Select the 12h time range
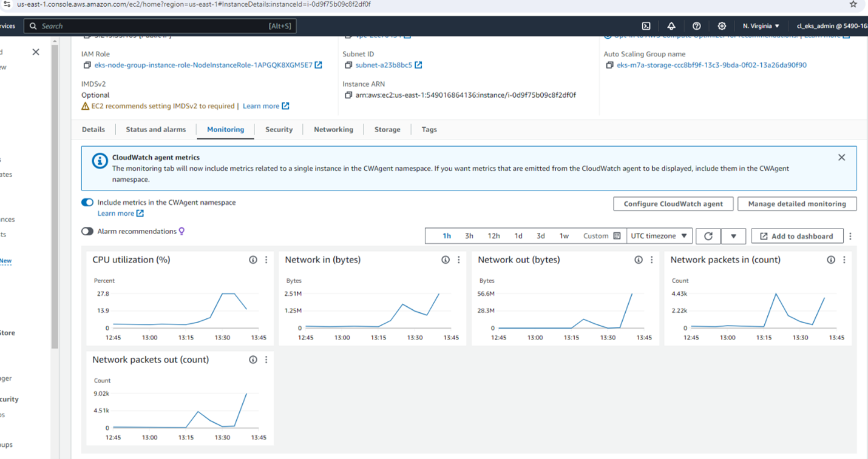Image resolution: width=868 pixels, height=459 pixels. click(494, 236)
